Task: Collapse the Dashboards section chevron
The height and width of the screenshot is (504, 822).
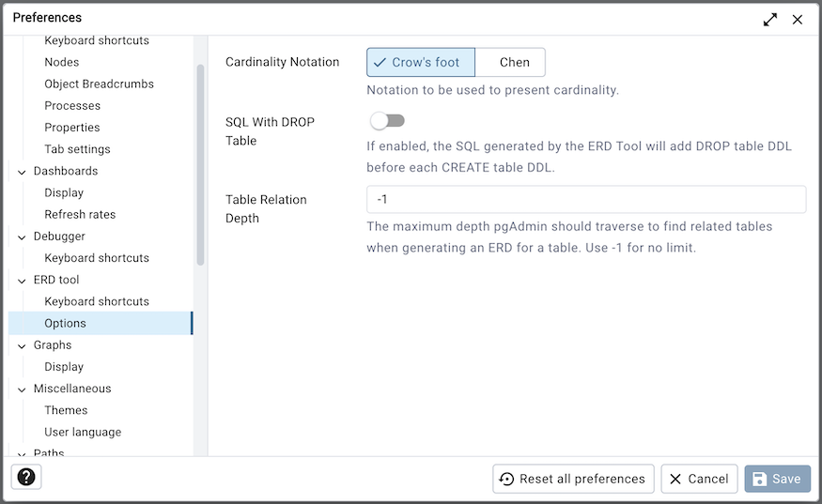Action: (22, 172)
